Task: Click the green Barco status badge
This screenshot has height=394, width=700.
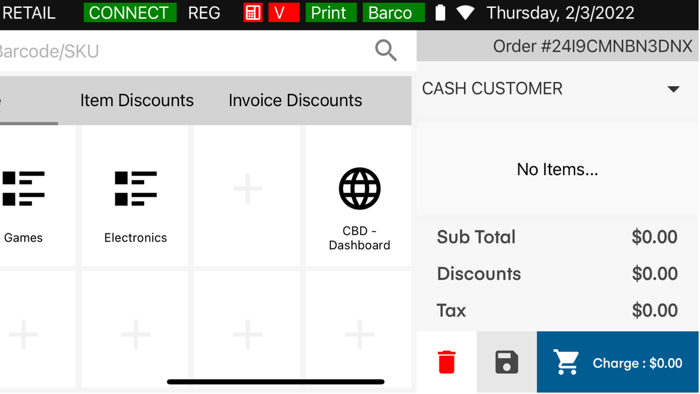Action: point(393,12)
